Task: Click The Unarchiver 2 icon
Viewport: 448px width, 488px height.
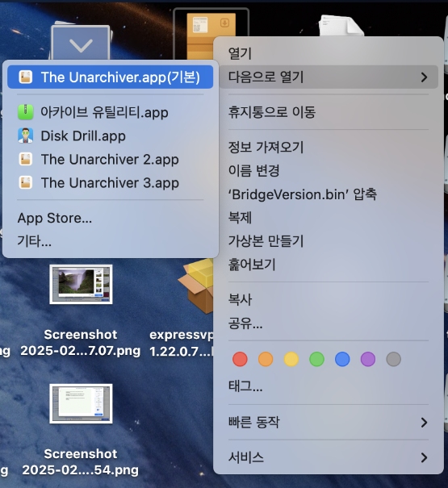Action: point(26,160)
